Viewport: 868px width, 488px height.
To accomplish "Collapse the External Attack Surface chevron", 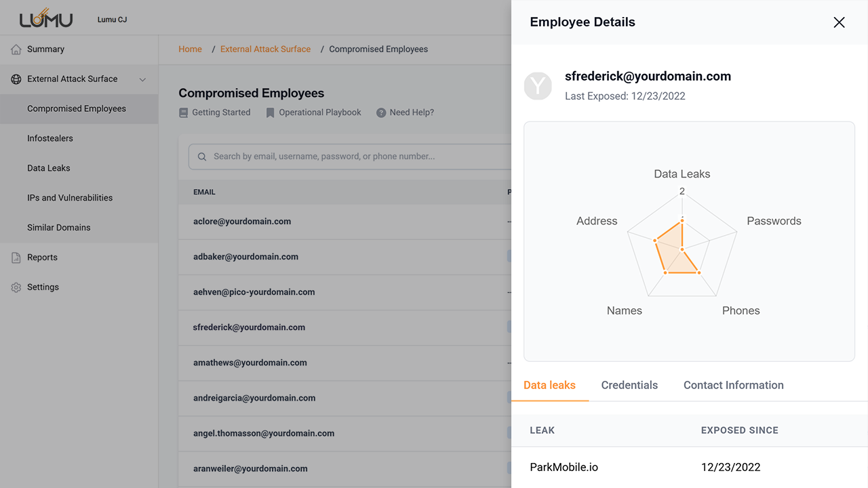I will tap(142, 79).
